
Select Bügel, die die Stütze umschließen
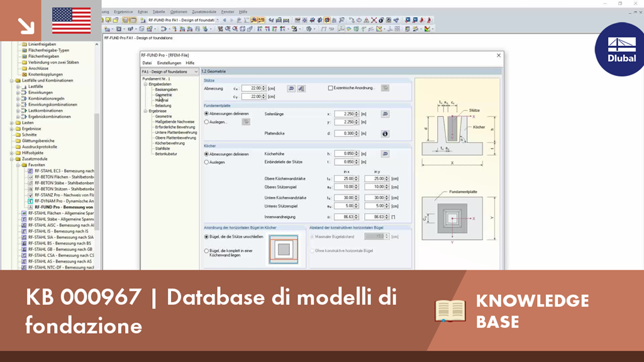point(206,237)
